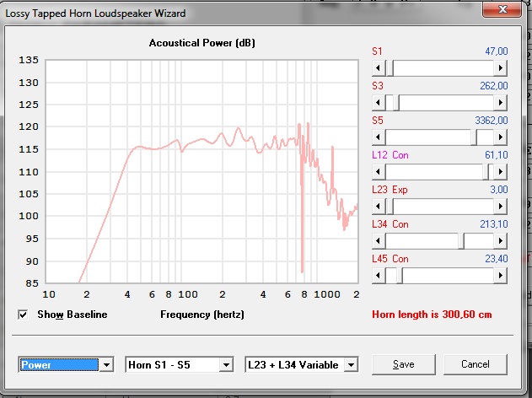Image resolution: width=532 pixels, height=398 pixels.
Task: Click the S1 value 47,00
Action: pyautogui.click(x=497, y=51)
